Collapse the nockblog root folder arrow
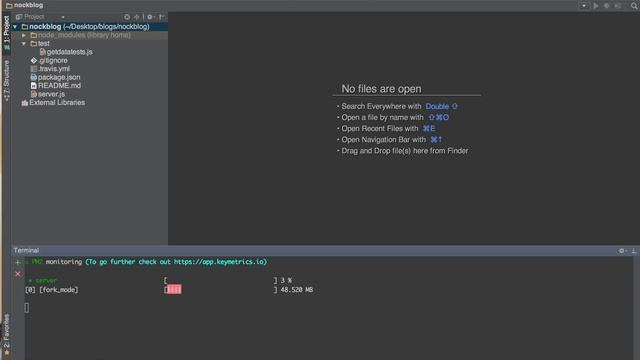Viewport: 640px width, 360px height. tap(16, 27)
